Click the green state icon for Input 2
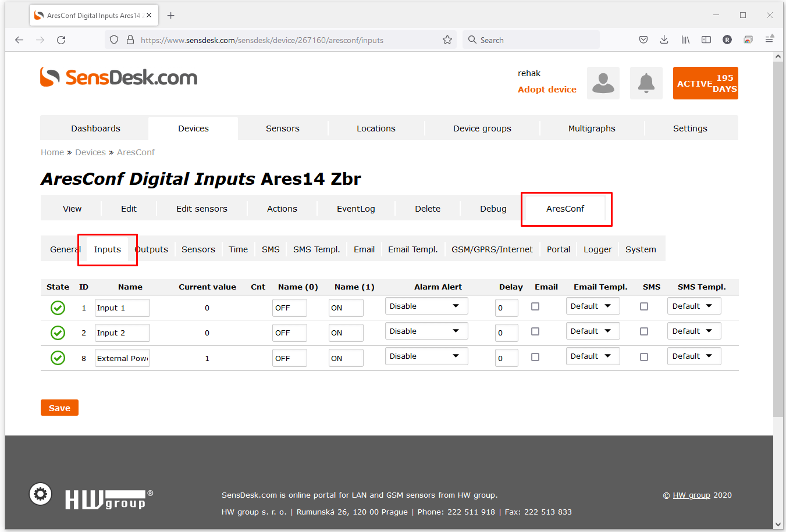The height and width of the screenshot is (532, 786). tap(58, 333)
